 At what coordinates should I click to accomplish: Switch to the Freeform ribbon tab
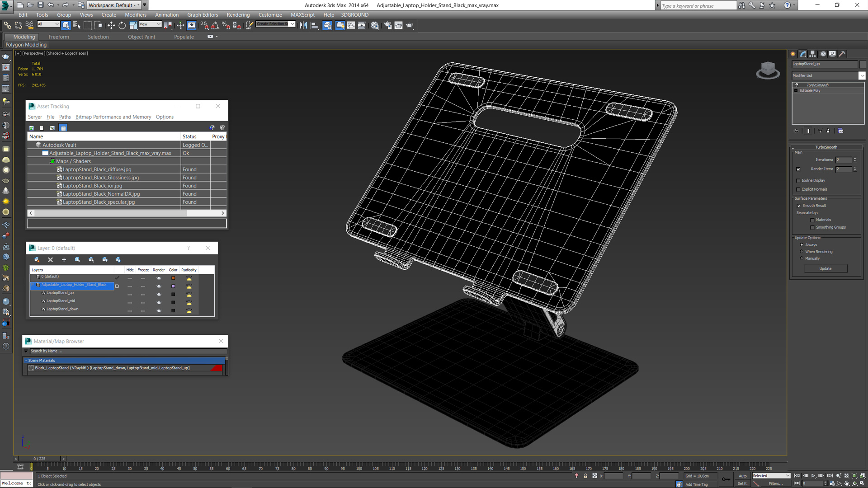coord(59,37)
